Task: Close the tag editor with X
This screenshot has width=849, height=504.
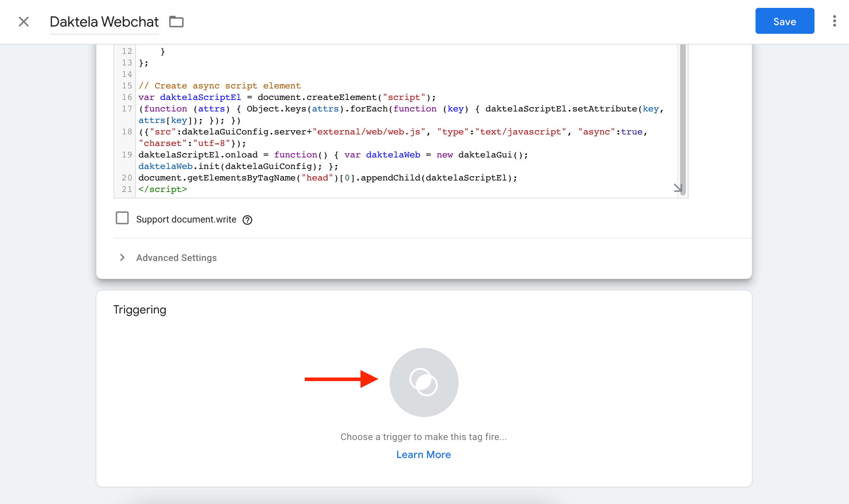Action: (24, 22)
